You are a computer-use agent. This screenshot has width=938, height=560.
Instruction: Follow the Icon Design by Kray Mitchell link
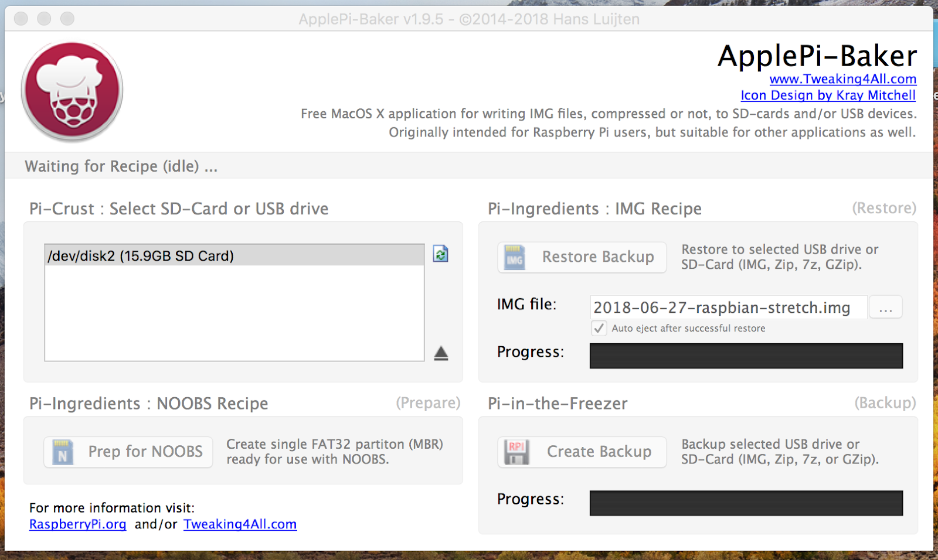tap(828, 95)
